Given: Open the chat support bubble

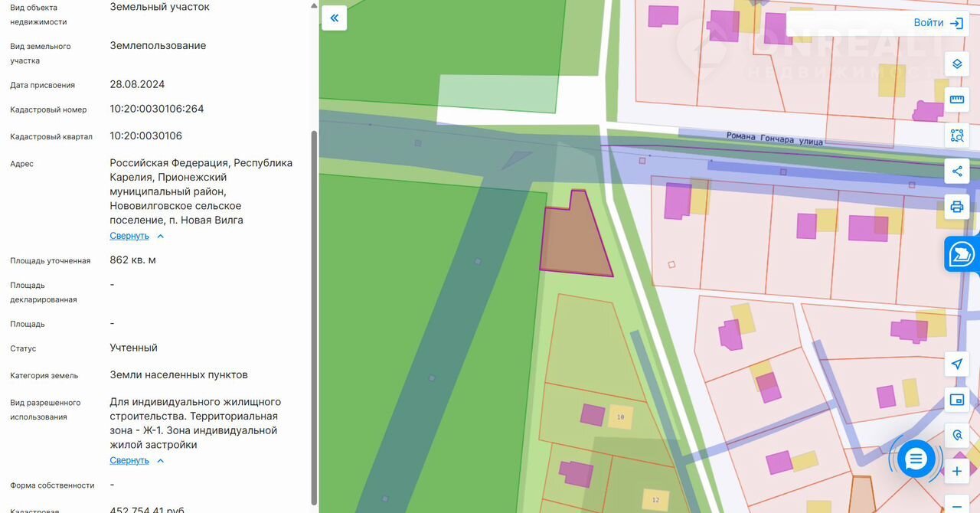Looking at the screenshot, I should pyautogui.click(x=916, y=459).
